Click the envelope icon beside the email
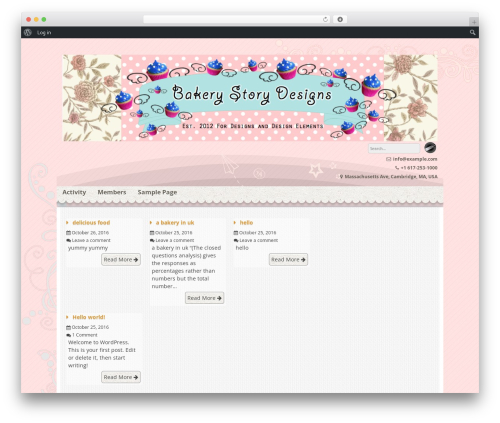Viewport: 500px width, 423px height. pos(388,159)
